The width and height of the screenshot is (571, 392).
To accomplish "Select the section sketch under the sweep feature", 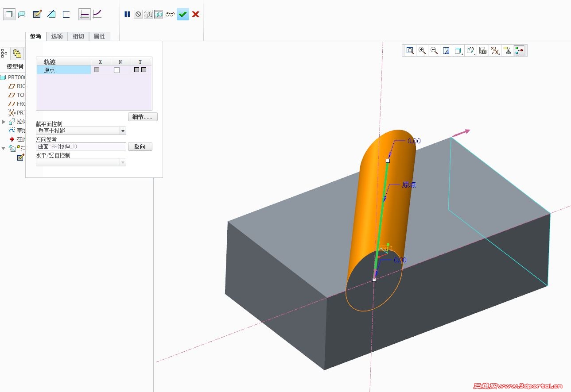I will click(x=20, y=157).
